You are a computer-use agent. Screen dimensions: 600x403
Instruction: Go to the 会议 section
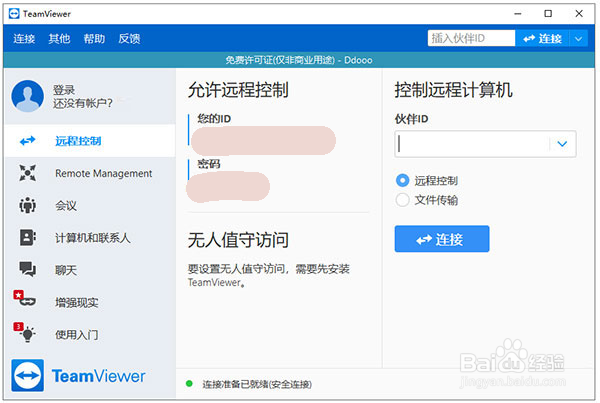[x=90, y=206]
